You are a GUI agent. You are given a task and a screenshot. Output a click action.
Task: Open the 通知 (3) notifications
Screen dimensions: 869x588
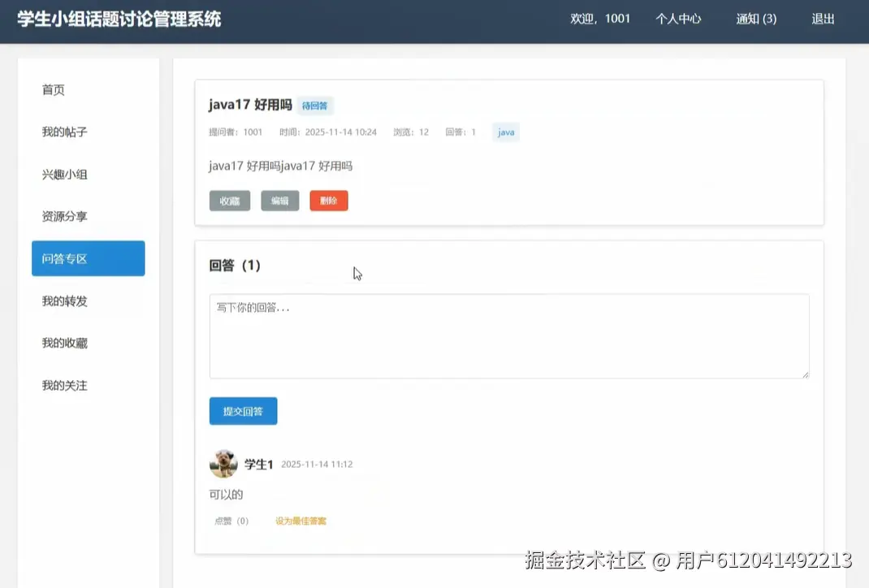point(755,18)
